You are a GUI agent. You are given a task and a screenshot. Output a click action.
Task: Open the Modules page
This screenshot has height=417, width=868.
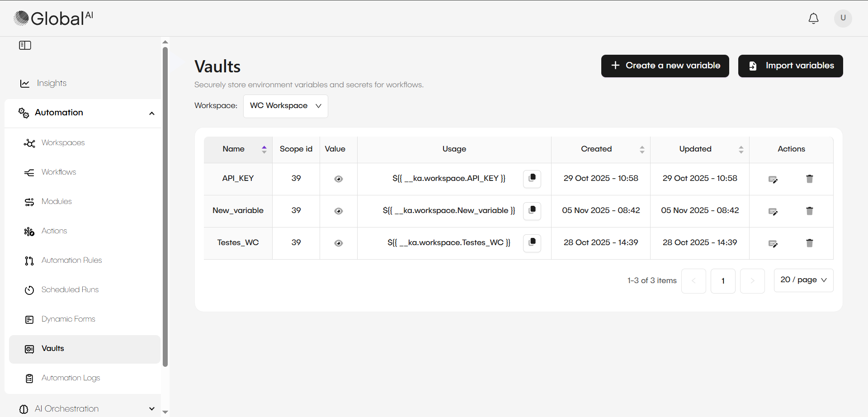(56, 201)
